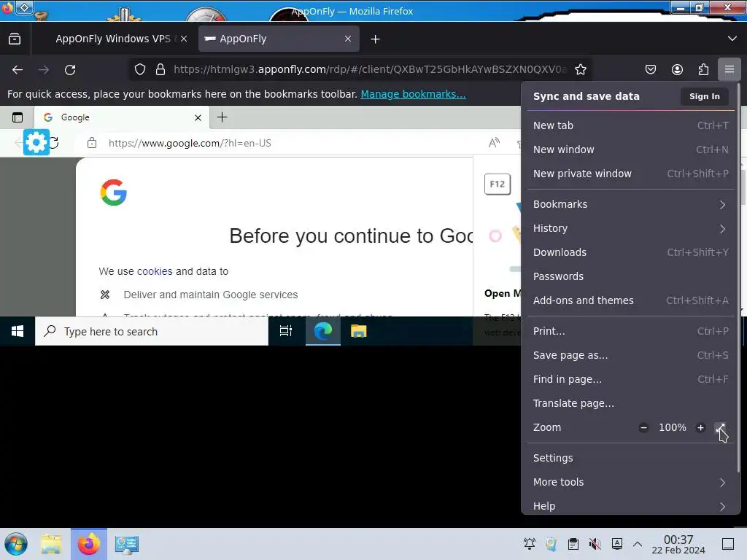The height and width of the screenshot is (560, 747).
Task: Zoom in with the plus button
Action: (x=700, y=427)
